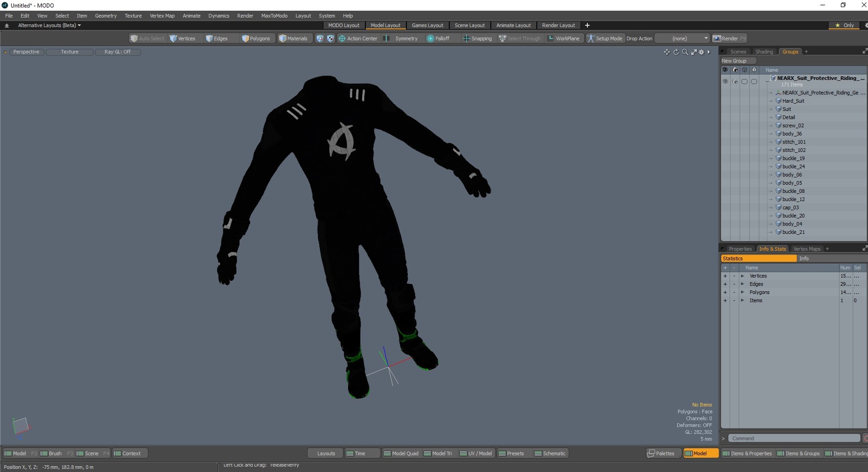Open viewport settings gear

[702, 52]
